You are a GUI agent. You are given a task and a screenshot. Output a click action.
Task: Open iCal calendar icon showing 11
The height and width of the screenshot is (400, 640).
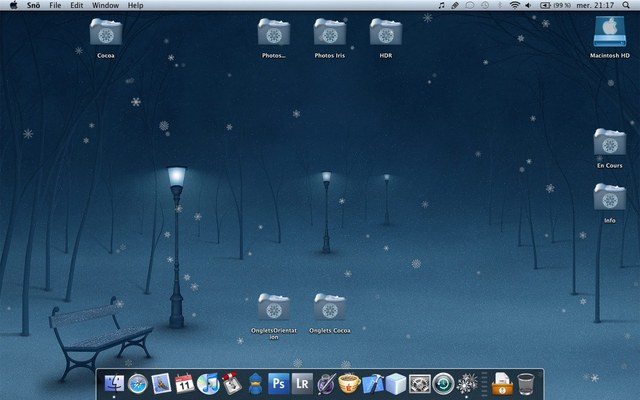tap(184, 384)
